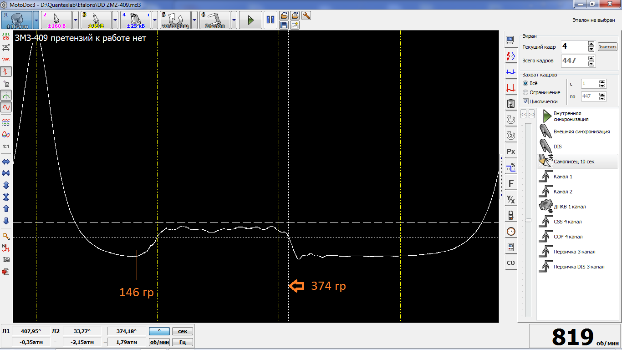This screenshot has height=364, width=622.
Task: Click the Очистить button
Action: 607,47
